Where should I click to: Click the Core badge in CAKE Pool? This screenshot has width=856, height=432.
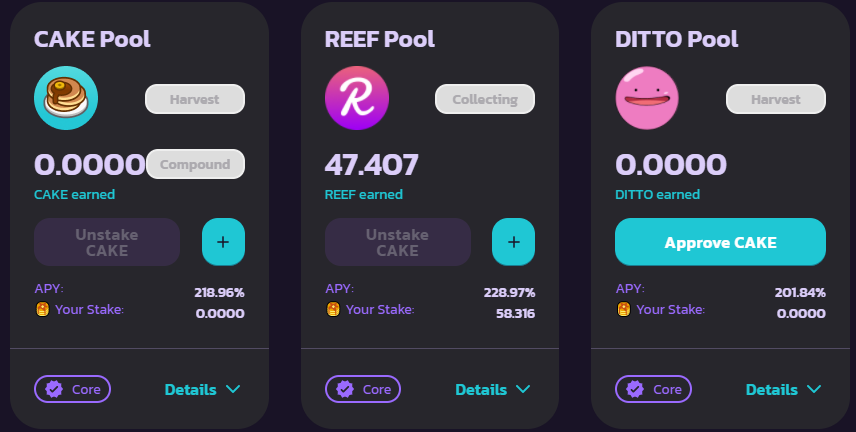pos(73,389)
